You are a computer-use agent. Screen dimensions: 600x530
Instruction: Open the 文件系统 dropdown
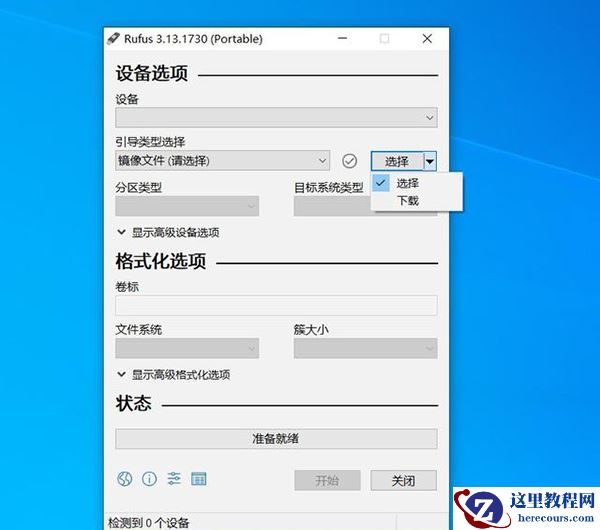coord(187,348)
